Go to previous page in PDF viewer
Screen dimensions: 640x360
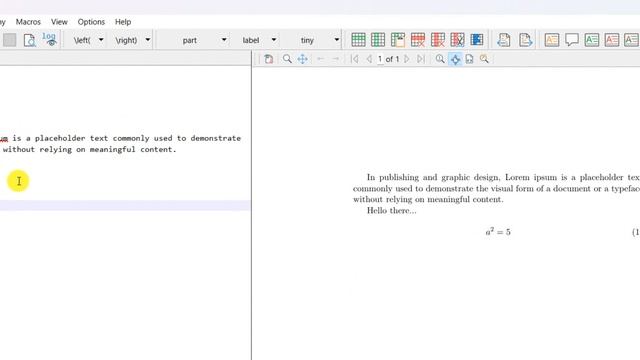[369, 59]
